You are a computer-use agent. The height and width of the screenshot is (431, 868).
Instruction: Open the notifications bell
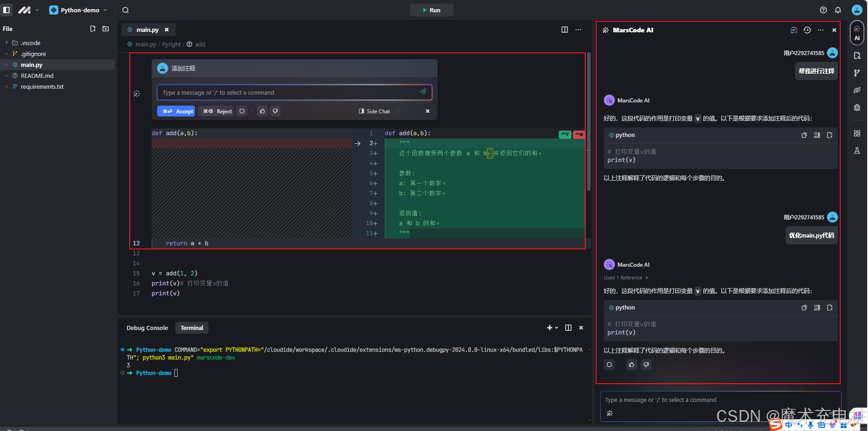pos(838,10)
